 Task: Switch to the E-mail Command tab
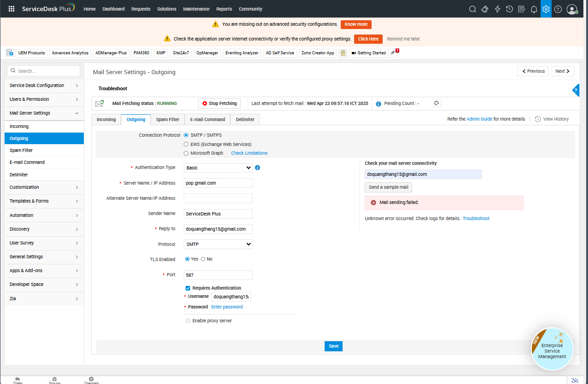208,120
